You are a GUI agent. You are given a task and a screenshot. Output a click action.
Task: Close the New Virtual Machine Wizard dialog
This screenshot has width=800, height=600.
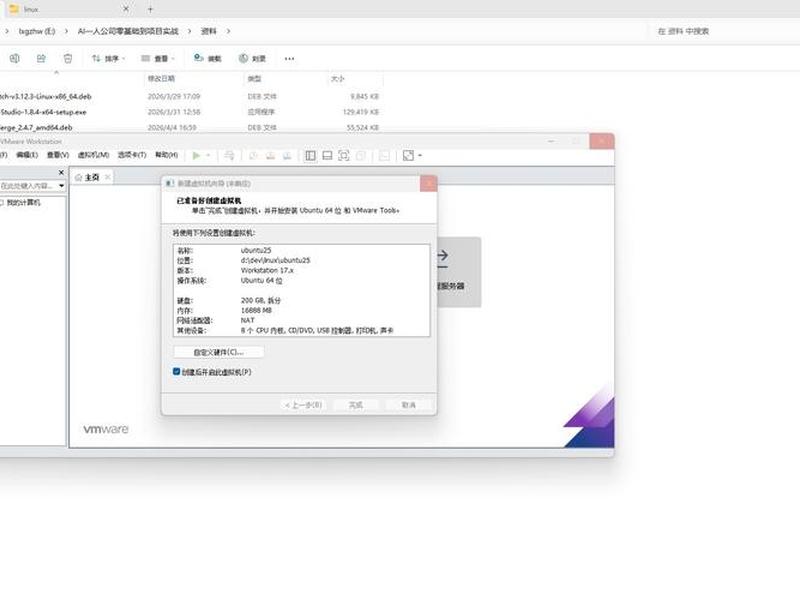(x=429, y=183)
